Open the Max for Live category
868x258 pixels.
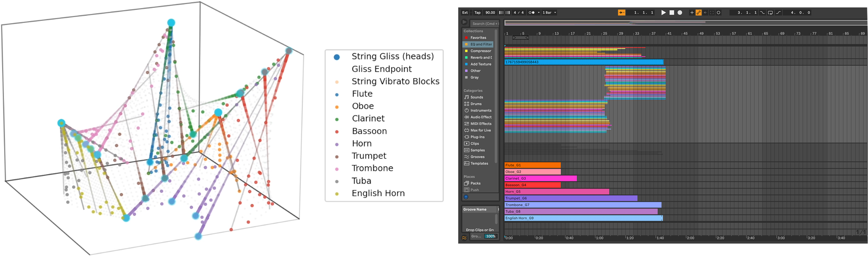(x=478, y=130)
